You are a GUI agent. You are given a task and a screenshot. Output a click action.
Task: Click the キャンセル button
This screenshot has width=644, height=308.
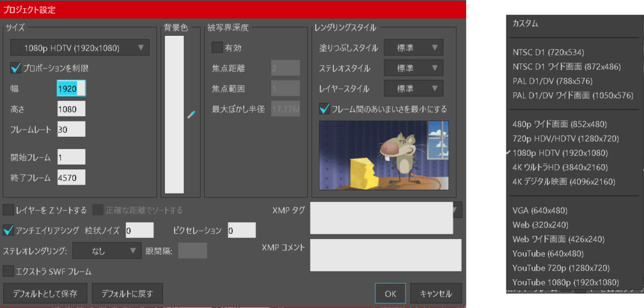pyautogui.click(x=436, y=293)
